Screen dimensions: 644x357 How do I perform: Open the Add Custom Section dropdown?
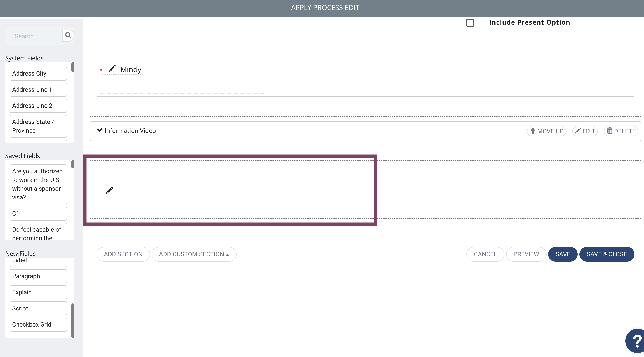coord(194,254)
